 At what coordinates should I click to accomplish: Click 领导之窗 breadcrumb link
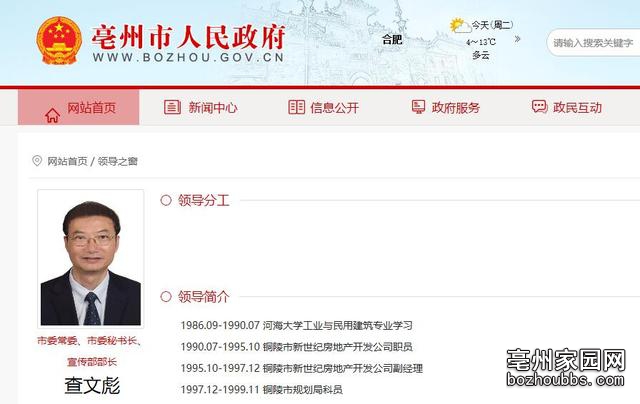point(118,161)
